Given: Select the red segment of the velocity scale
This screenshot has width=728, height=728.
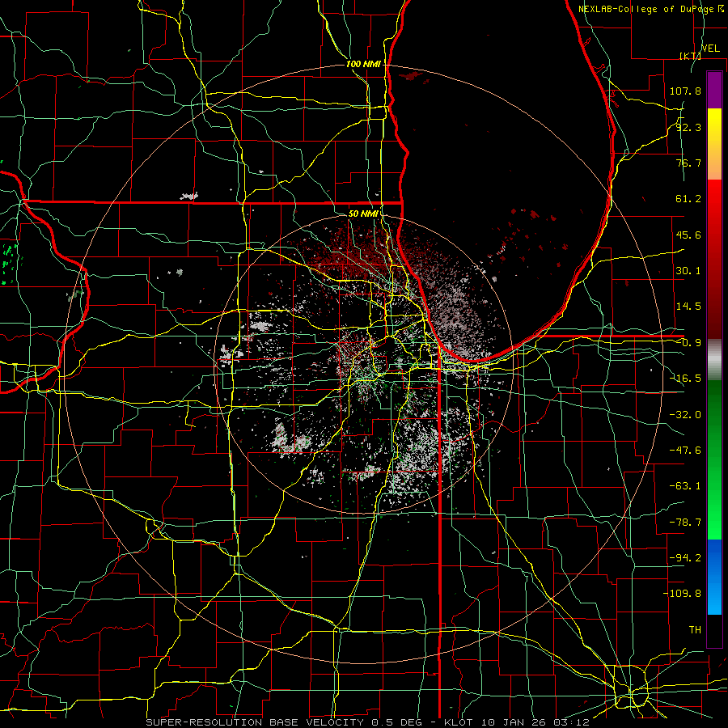Looking at the screenshot, I should [714, 259].
